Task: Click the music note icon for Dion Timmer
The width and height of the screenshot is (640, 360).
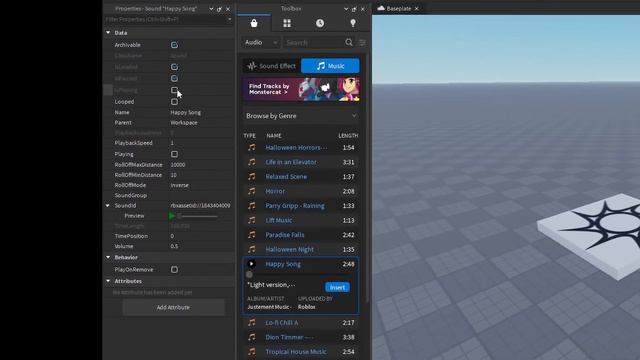Action: [x=252, y=337]
